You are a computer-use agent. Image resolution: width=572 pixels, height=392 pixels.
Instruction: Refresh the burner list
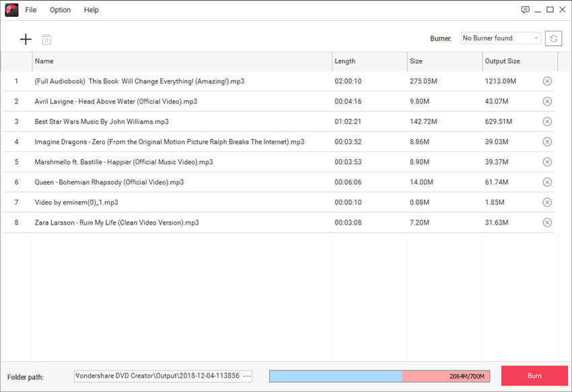pos(553,38)
